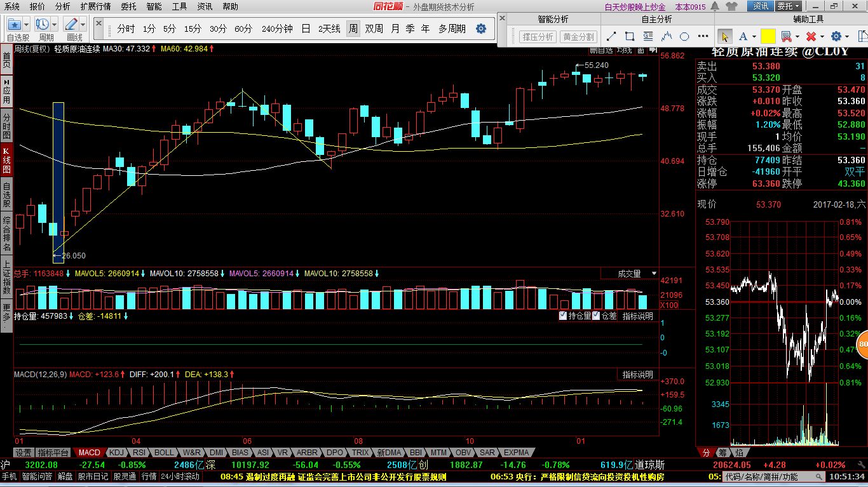Switch to the KDJ indicator tab
The height and width of the screenshot is (487, 868).
tap(116, 453)
